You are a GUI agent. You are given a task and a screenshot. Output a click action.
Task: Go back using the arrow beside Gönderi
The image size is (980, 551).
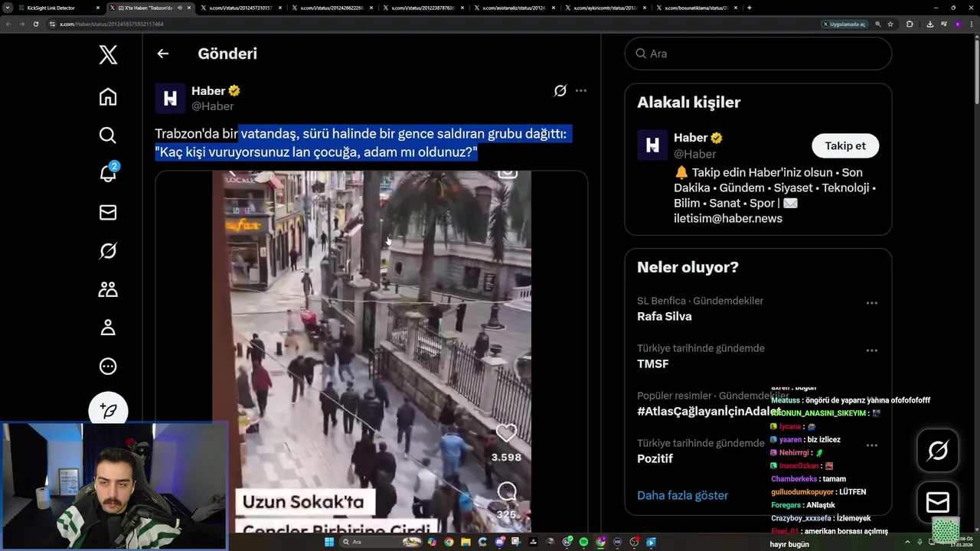162,54
